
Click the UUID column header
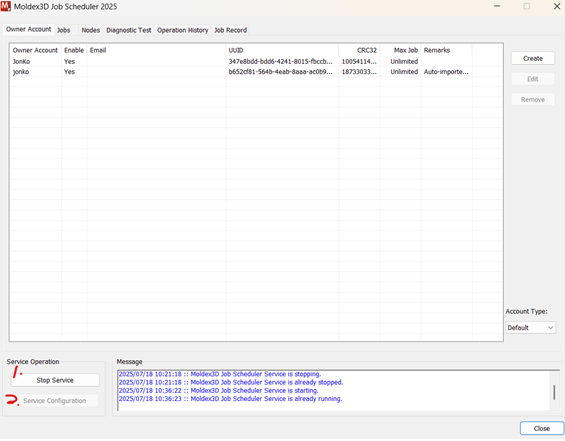pos(282,50)
